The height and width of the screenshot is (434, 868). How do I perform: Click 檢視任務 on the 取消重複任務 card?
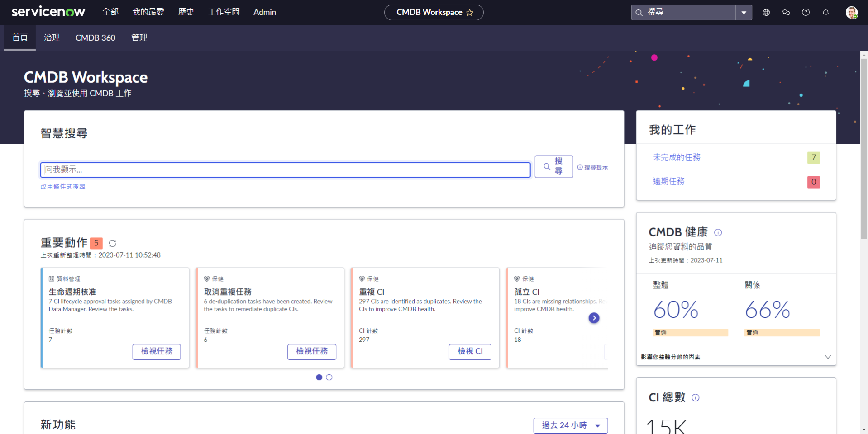click(312, 352)
